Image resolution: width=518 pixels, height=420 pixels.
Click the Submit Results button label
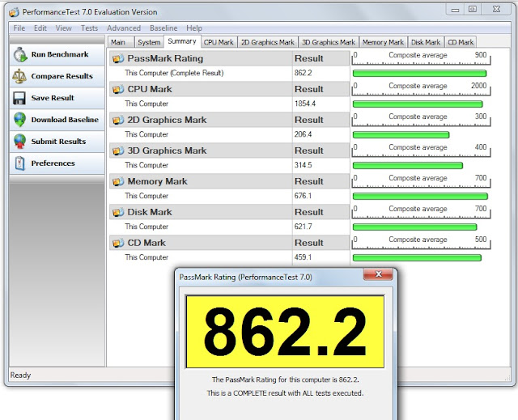pyautogui.click(x=58, y=142)
